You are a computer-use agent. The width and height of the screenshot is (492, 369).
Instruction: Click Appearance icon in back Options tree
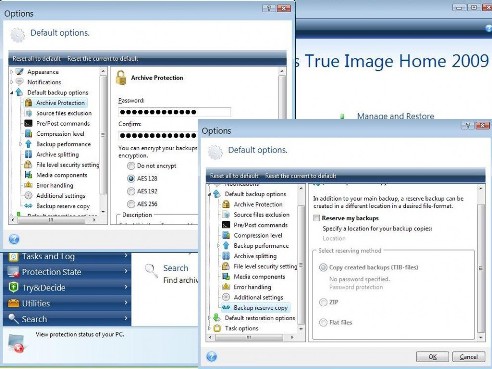20,72
